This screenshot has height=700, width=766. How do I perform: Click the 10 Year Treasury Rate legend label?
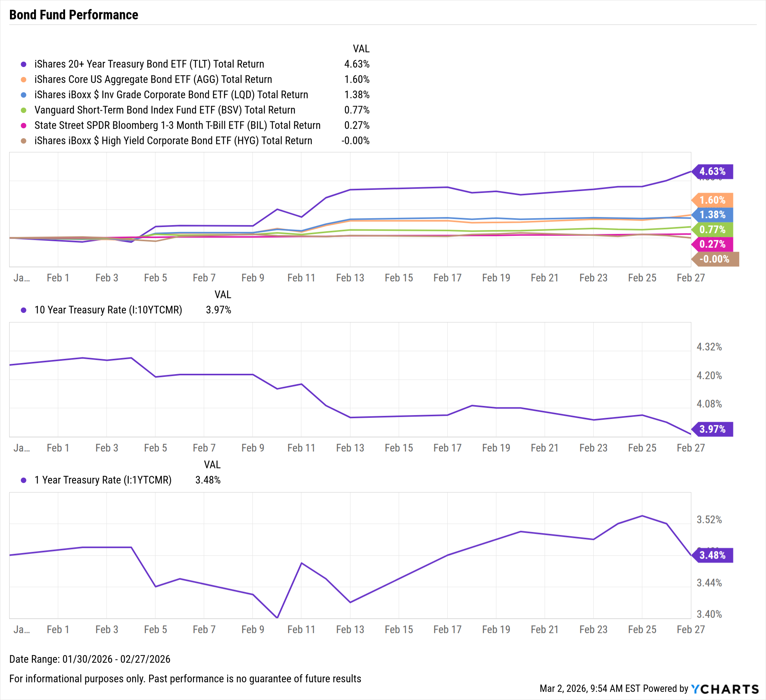point(108,310)
